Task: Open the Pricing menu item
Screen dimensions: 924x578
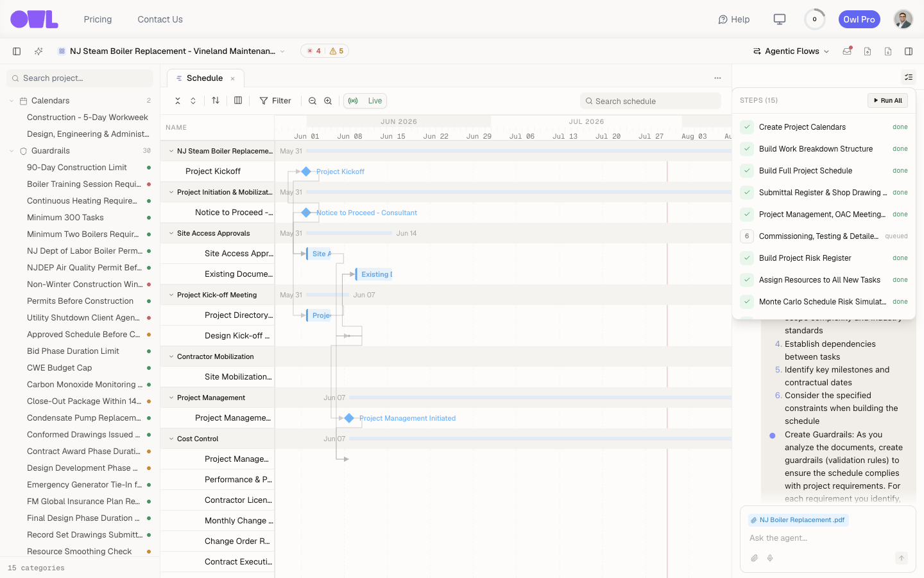Action: (98, 19)
